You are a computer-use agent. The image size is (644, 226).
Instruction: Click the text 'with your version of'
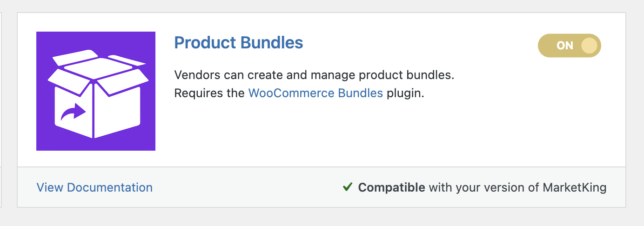click(x=484, y=188)
